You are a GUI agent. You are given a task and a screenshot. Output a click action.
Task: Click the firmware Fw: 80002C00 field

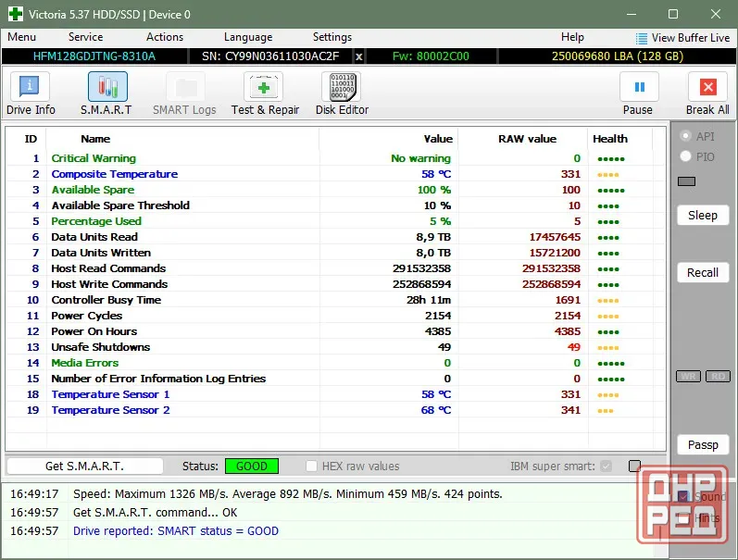(431, 56)
